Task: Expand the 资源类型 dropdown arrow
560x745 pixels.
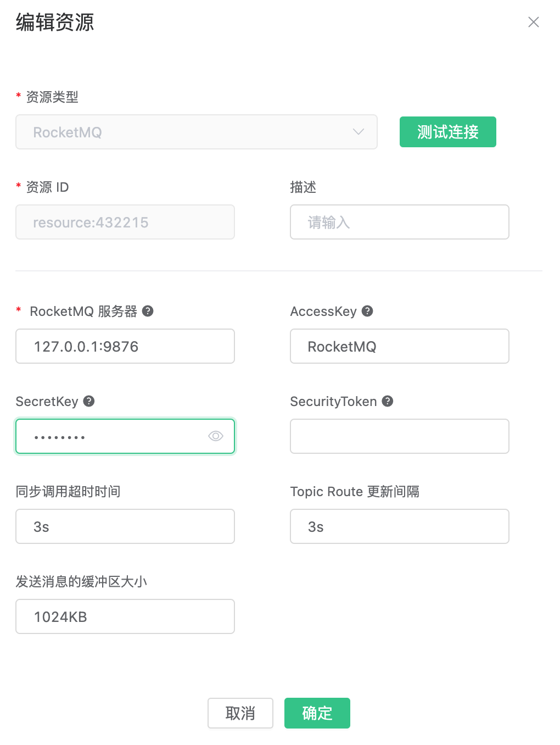Action: coord(359,132)
